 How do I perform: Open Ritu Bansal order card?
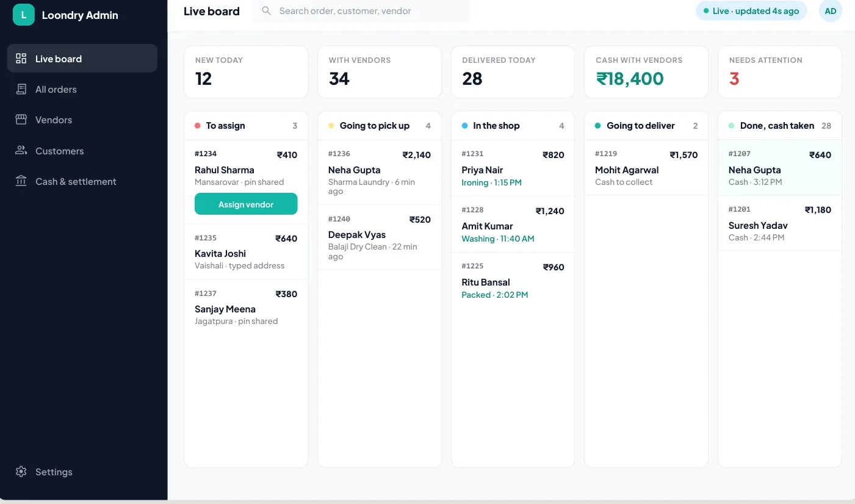click(x=513, y=281)
